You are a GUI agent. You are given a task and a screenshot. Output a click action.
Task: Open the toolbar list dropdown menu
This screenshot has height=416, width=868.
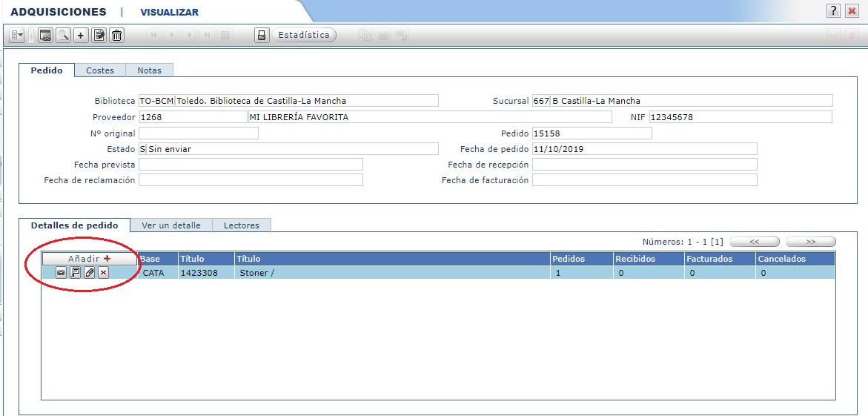17,35
